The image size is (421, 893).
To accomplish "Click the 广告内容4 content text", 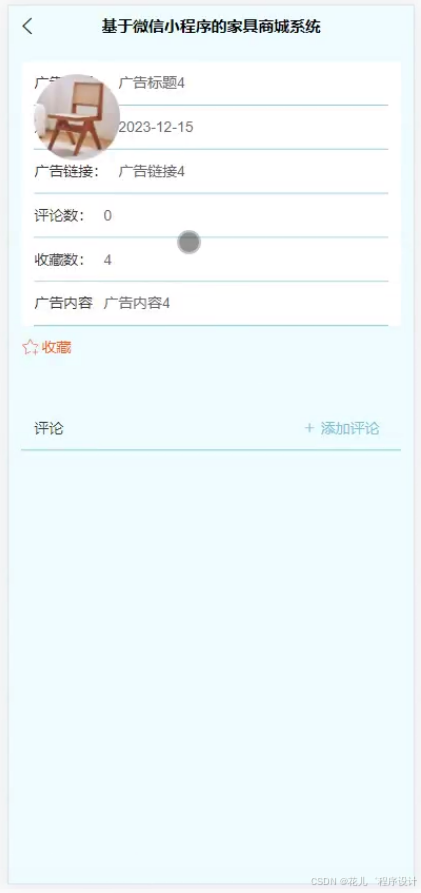I will coord(137,303).
